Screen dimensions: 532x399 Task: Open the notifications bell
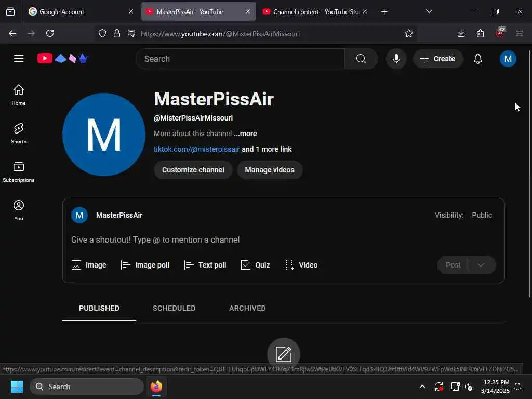[478, 59]
